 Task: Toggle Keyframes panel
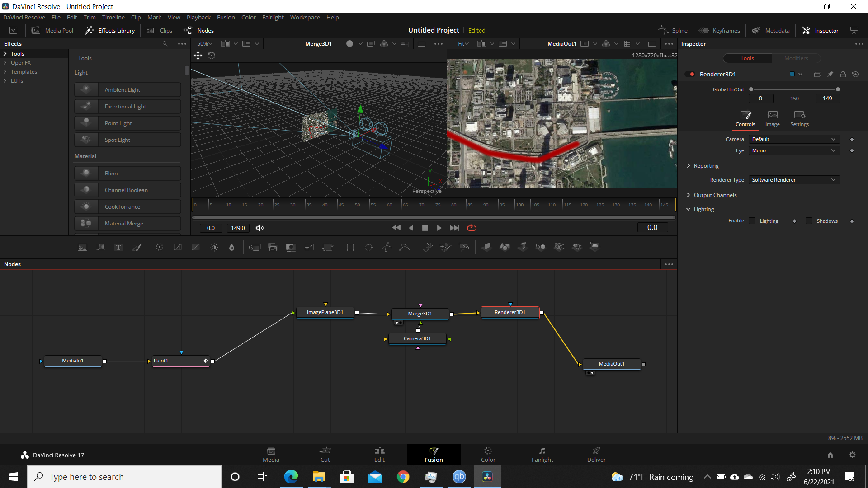(720, 31)
